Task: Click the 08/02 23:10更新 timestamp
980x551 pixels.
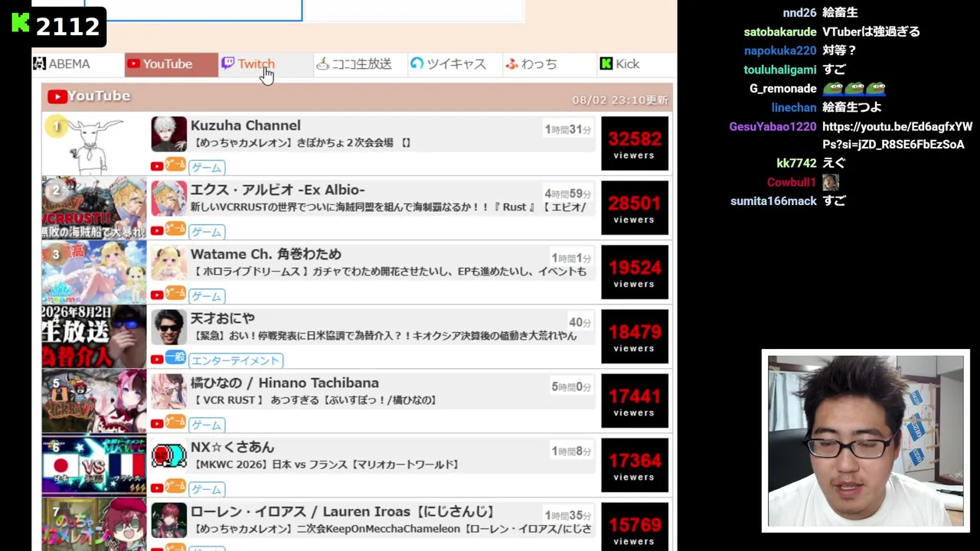Action: (x=620, y=100)
